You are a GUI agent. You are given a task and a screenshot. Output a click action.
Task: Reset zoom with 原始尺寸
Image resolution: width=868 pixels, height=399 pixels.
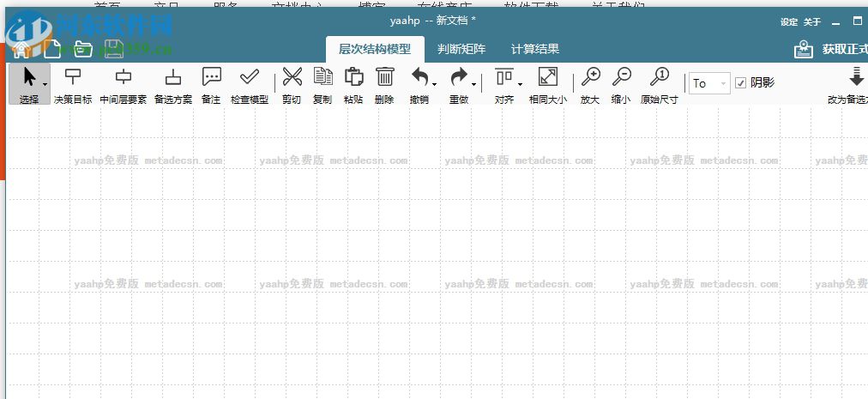coord(660,84)
